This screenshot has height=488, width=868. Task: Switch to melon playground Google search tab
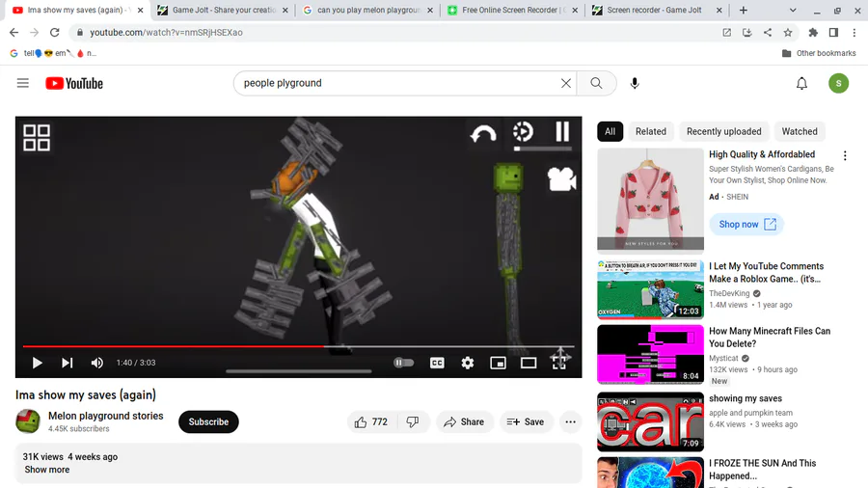click(368, 10)
